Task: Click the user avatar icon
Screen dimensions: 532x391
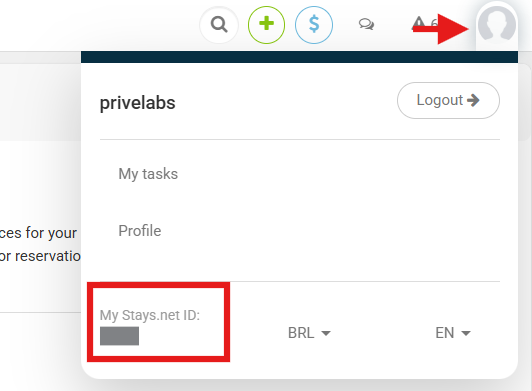Action: 497,25
